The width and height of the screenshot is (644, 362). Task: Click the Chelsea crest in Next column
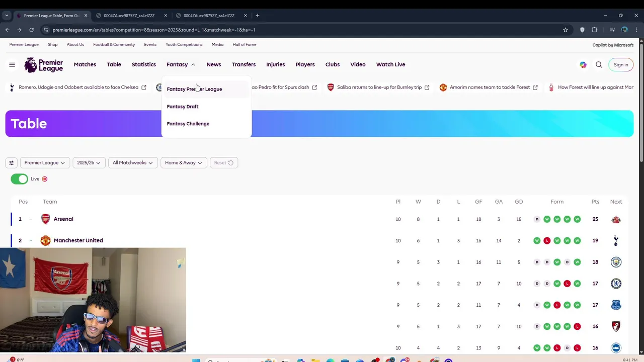(x=616, y=284)
